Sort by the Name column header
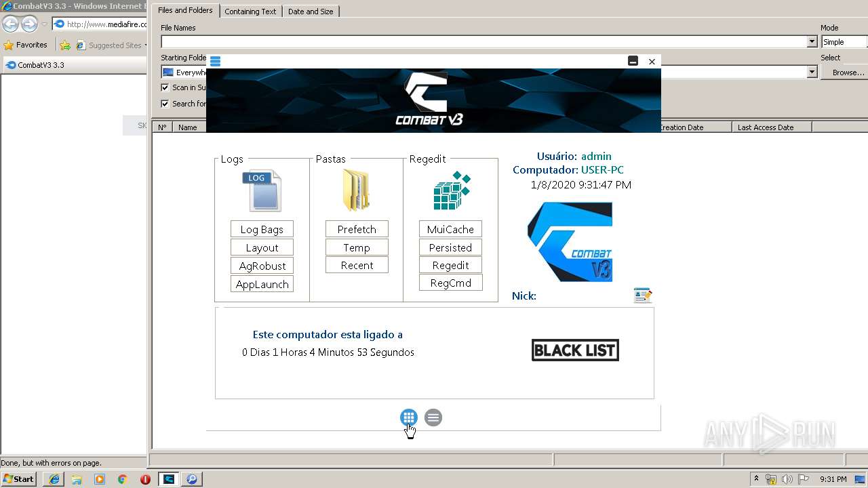Viewport: 868px width, 488px height. click(x=189, y=127)
